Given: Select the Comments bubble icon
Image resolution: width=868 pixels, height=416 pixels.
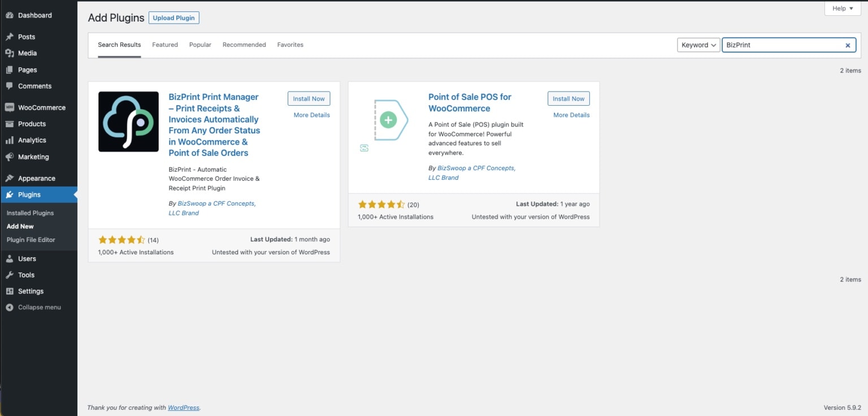Looking at the screenshot, I should point(10,86).
